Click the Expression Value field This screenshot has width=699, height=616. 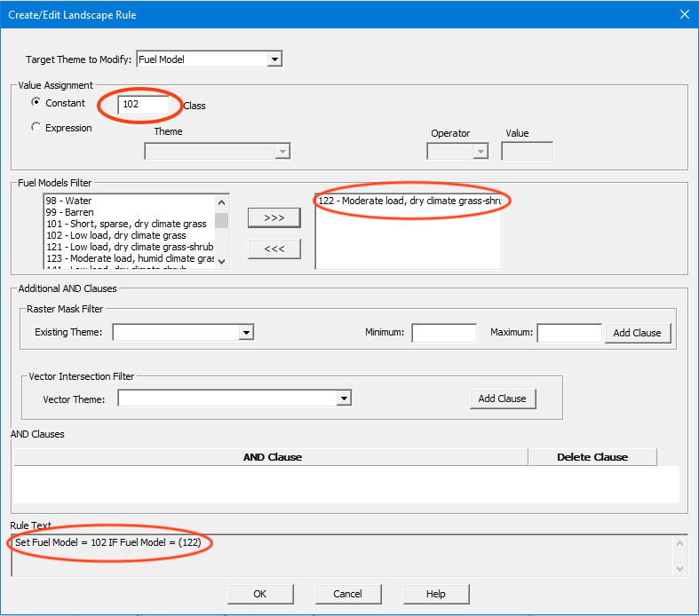click(527, 152)
